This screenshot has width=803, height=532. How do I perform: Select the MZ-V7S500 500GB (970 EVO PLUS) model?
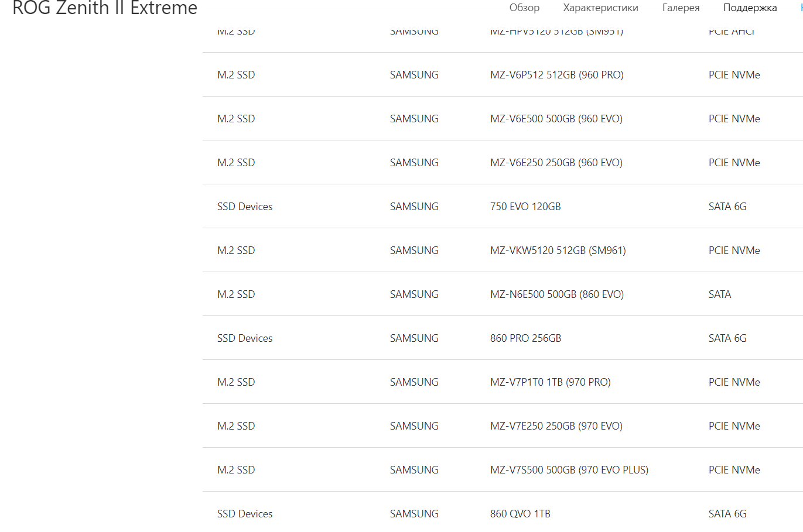[x=569, y=470]
